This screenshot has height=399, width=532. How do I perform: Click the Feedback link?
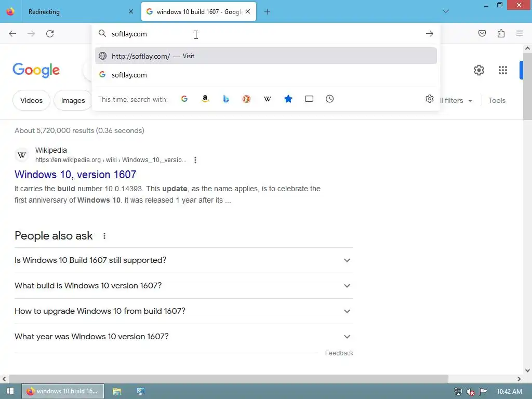pyautogui.click(x=339, y=353)
